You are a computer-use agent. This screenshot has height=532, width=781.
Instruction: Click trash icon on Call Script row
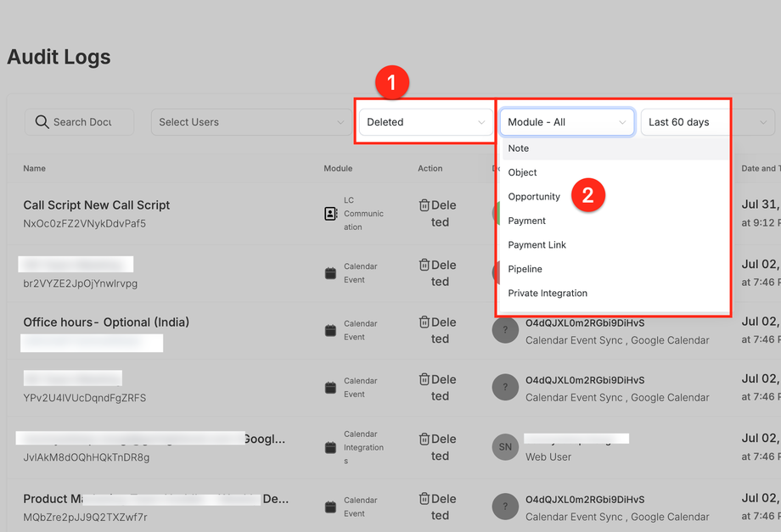click(x=424, y=205)
